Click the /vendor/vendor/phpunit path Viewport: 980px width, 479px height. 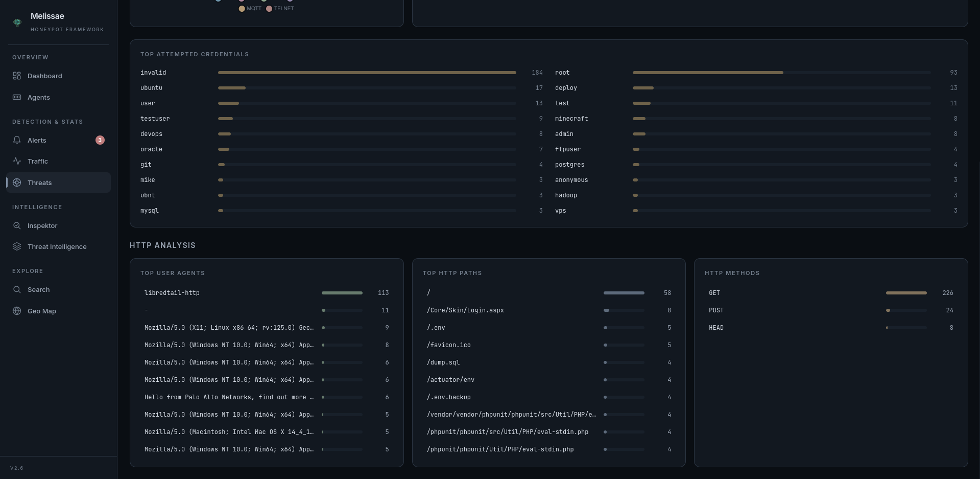(x=511, y=415)
